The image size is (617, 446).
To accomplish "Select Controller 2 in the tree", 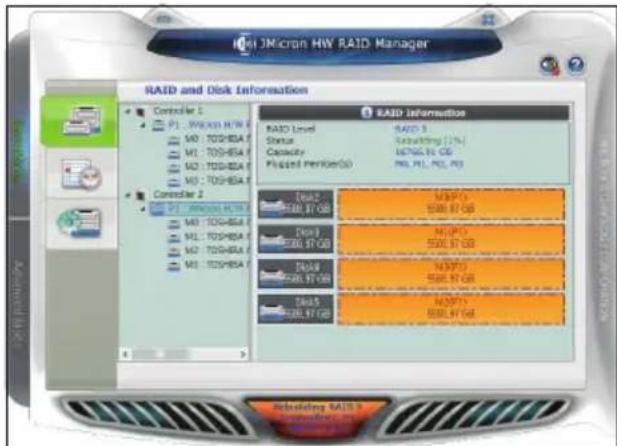I will point(177,194).
